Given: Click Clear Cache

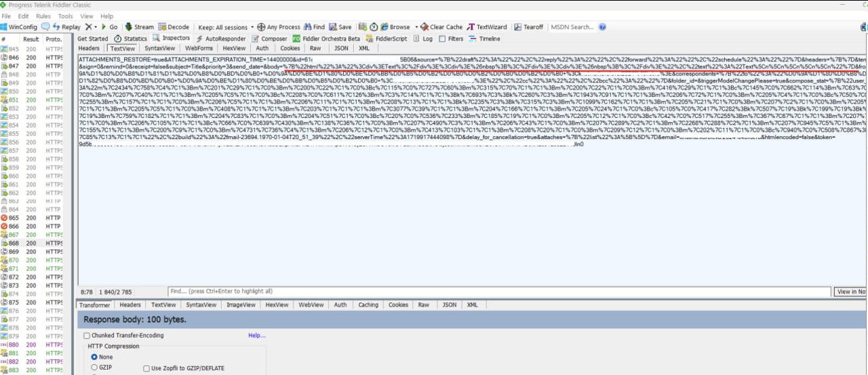Looking at the screenshot, I should (441, 27).
